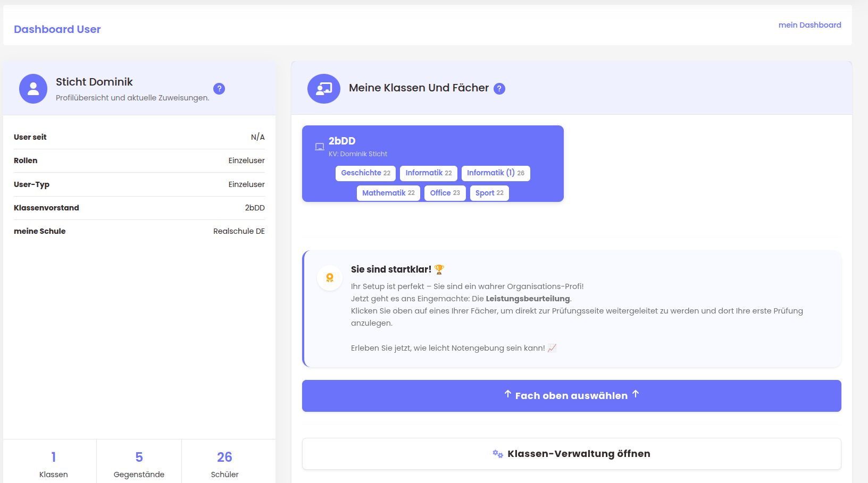This screenshot has height=483, width=868.
Task: Click the award badge icon
Action: 330,278
